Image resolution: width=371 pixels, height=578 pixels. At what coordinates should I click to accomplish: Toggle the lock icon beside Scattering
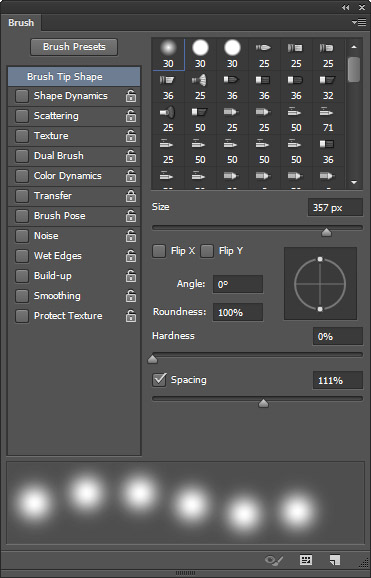(131, 116)
